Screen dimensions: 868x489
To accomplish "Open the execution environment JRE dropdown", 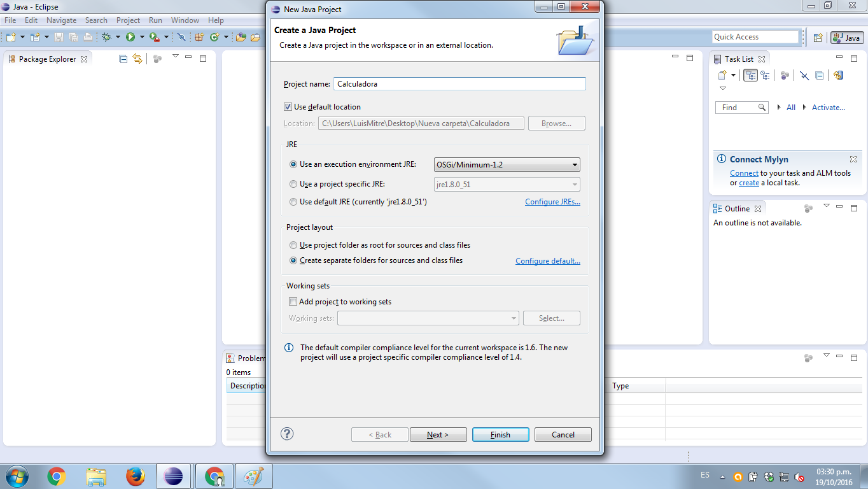I will click(507, 165).
